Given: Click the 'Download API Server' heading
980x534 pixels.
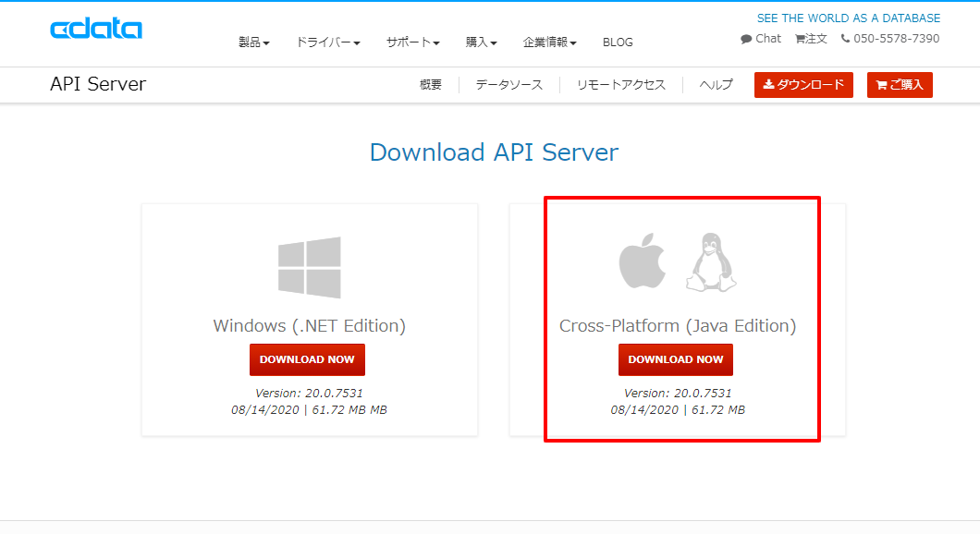Looking at the screenshot, I should pos(494,152).
